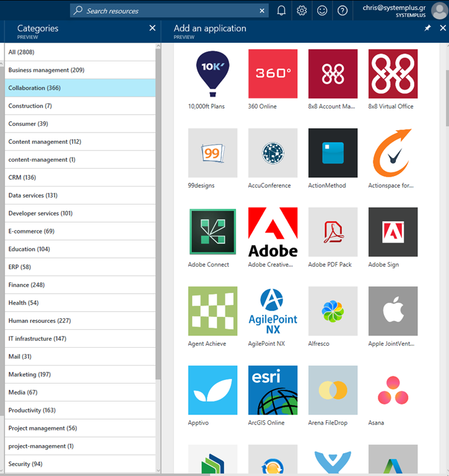Image resolution: width=449 pixels, height=476 pixels.
Task: Choose the Arena FileDrop app icon
Action: 333,390
